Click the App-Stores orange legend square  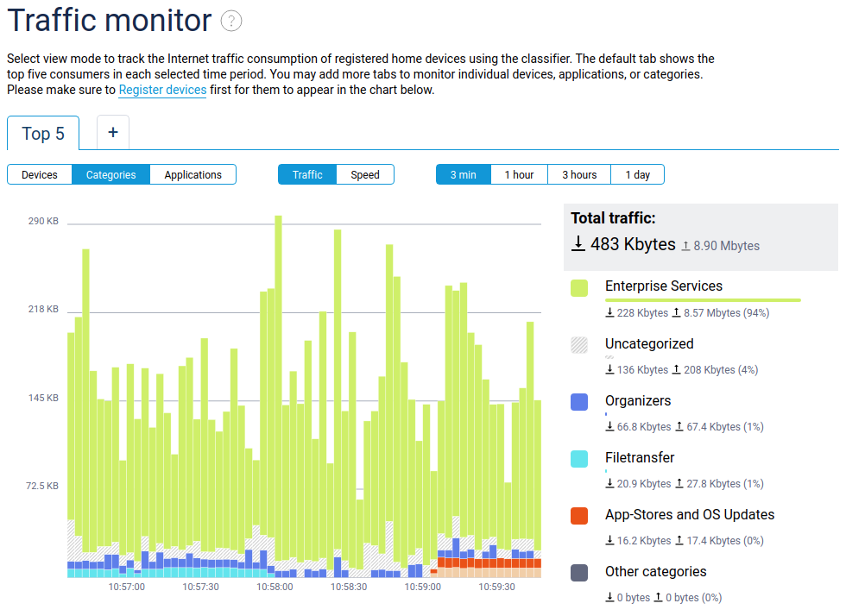579,516
